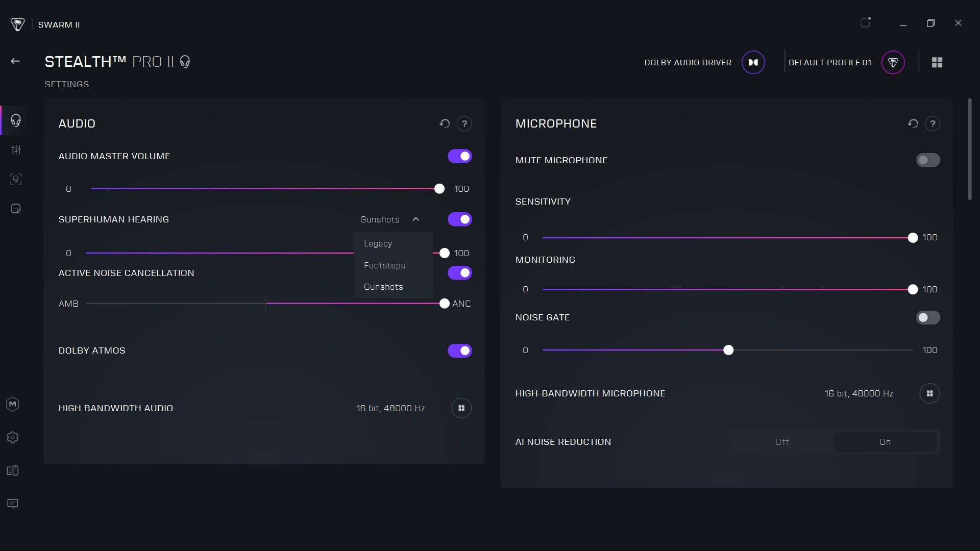Select Gunshots from the dropdown list
Screen dimensions: 980x551
(x=393, y=287)
